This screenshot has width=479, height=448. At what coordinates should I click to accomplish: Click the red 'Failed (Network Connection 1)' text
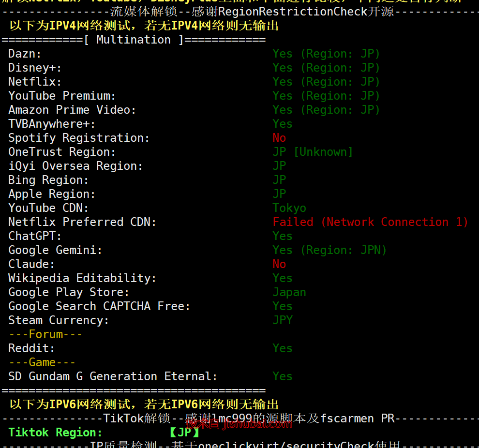click(370, 222)
